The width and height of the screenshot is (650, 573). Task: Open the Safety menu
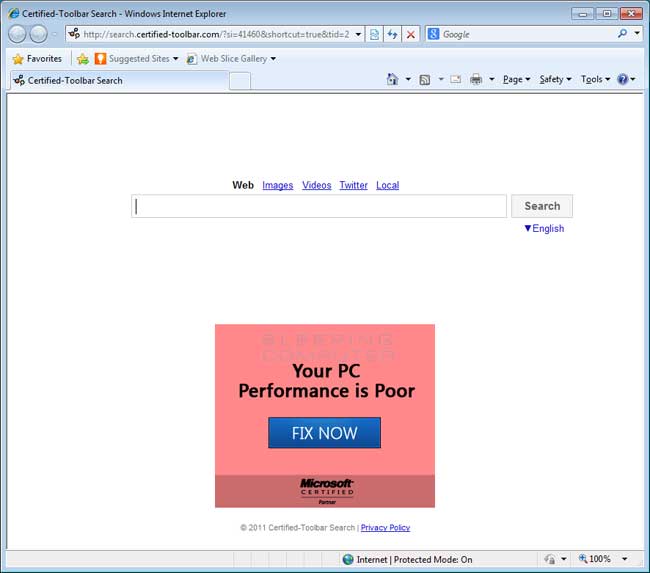pyautogui.click(x=555, y=79)
